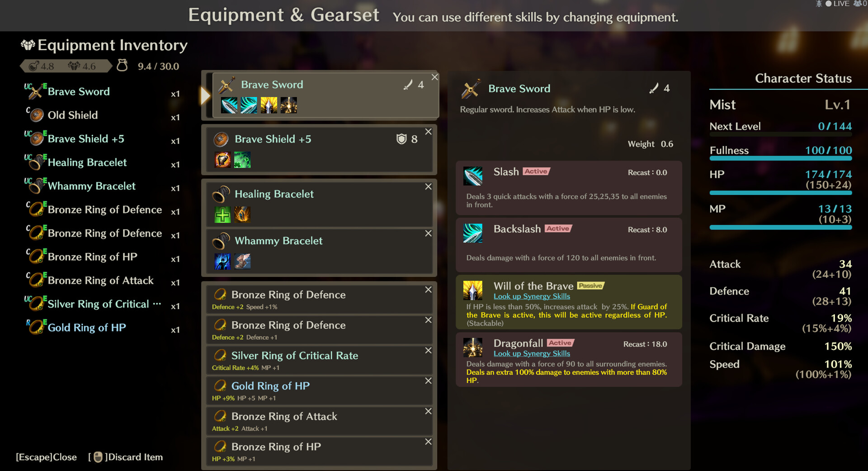Unequip the Brave Sword with its X

(x=434, y=77)
